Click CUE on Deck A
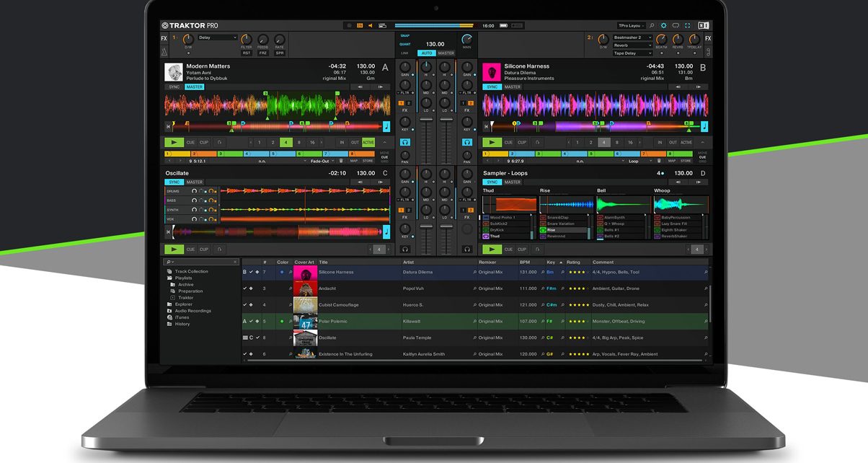This screenshot has width=868, height=463. 191,143
